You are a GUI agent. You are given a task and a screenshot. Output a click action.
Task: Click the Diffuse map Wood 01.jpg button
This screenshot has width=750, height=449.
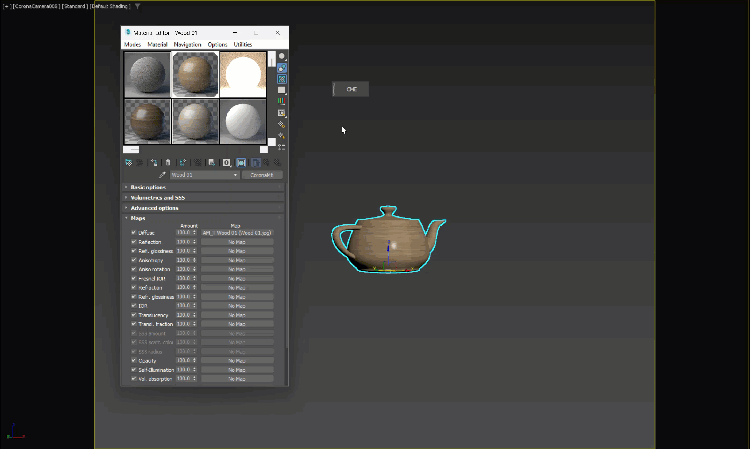[237, 232]
